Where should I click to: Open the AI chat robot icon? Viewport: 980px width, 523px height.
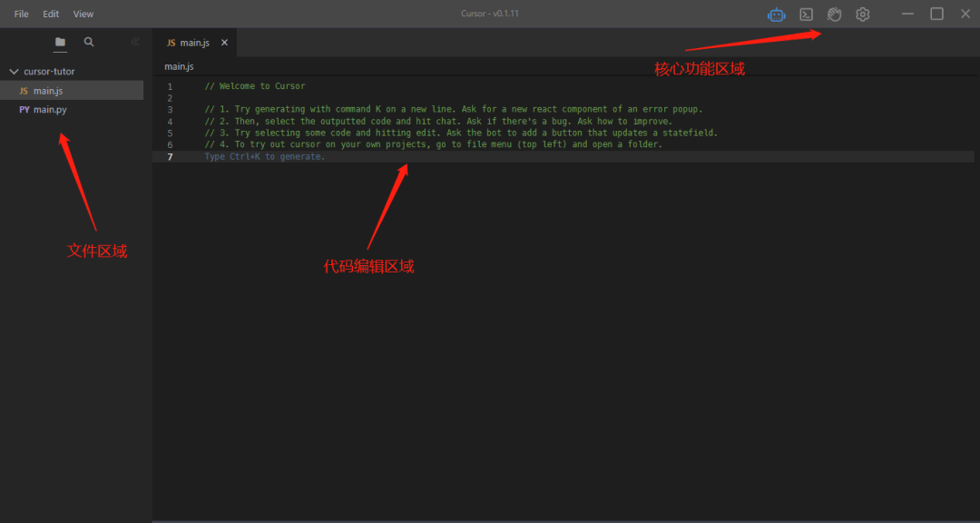(x=776, y=15)
